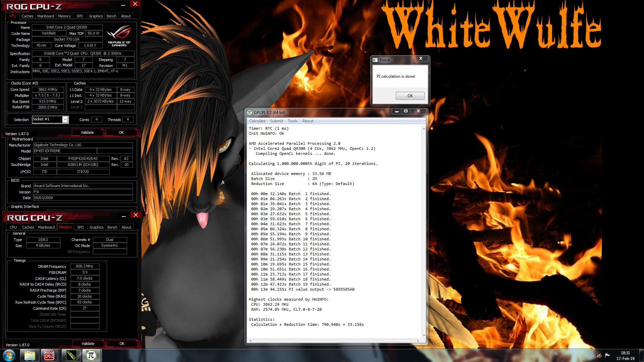Select SPD tab in lower CPU-Z window
644x362 pixels.
(x=80, y=227)
